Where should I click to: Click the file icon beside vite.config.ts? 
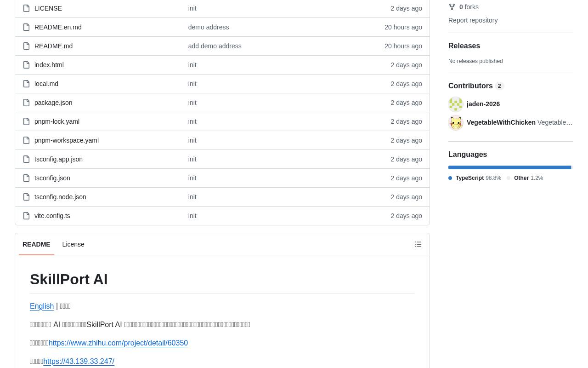[26, 216]
